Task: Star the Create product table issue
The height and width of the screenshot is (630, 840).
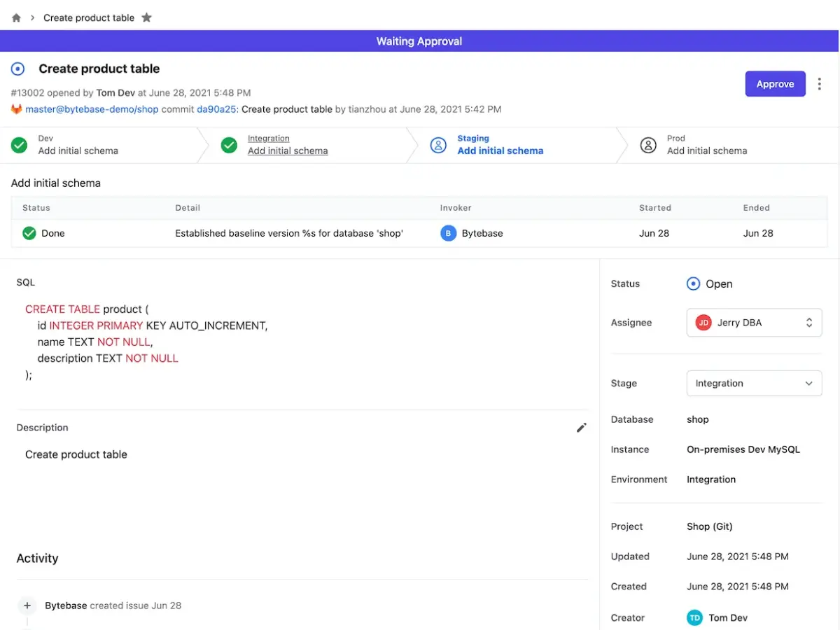Action: click(146, 17)
